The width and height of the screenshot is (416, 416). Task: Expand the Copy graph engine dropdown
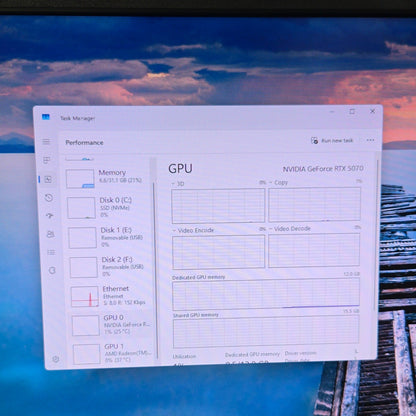pos(278,183)
